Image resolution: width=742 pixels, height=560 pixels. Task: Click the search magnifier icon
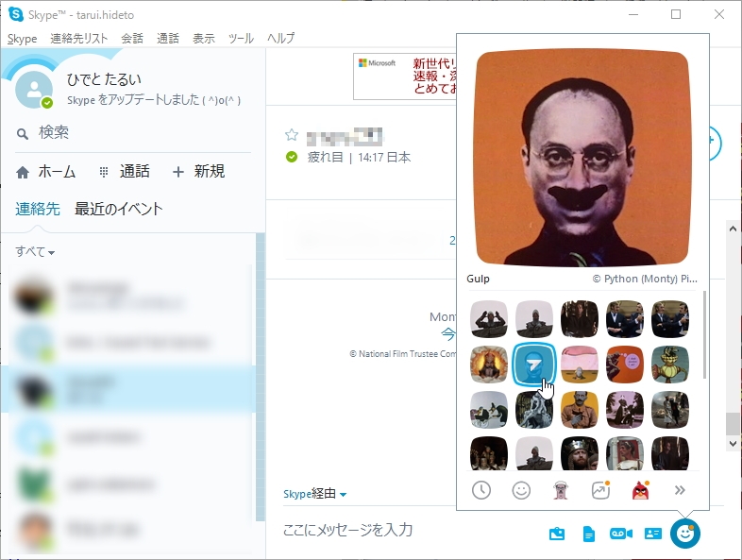tap(23, 134)
